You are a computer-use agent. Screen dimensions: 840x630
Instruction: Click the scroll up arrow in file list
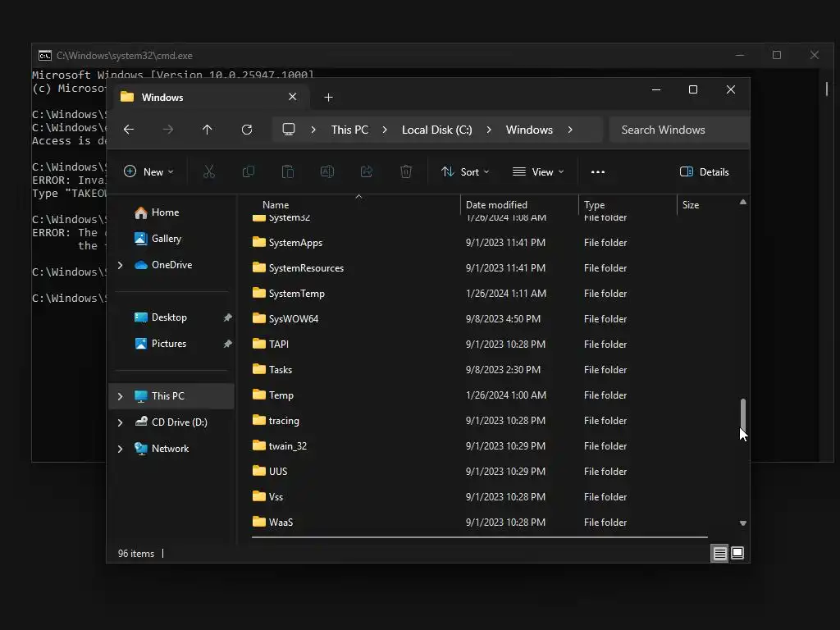pos(743,202)
